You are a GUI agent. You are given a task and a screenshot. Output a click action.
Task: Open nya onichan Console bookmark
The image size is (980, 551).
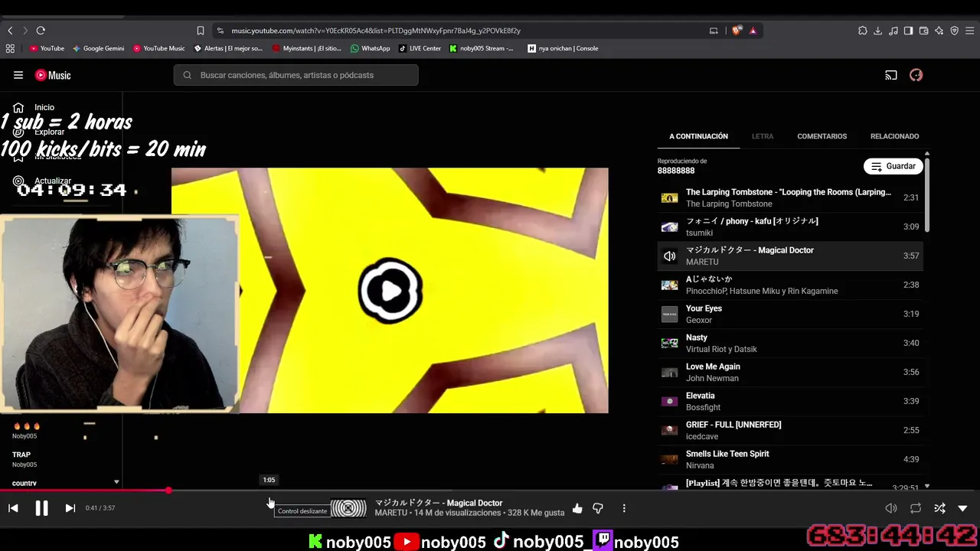pyautogui.click(x=563, y=48)
